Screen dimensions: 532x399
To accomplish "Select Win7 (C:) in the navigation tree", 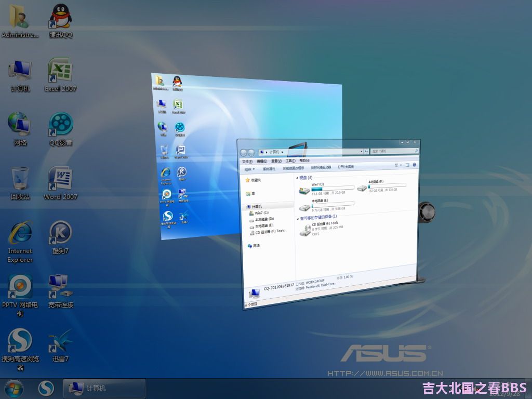I will pos(259,213).
